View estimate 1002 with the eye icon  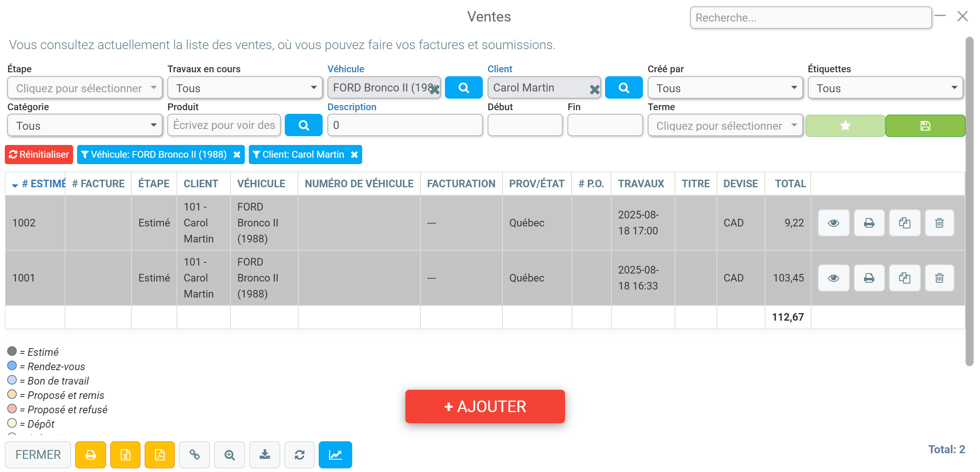tap(833, 223)
